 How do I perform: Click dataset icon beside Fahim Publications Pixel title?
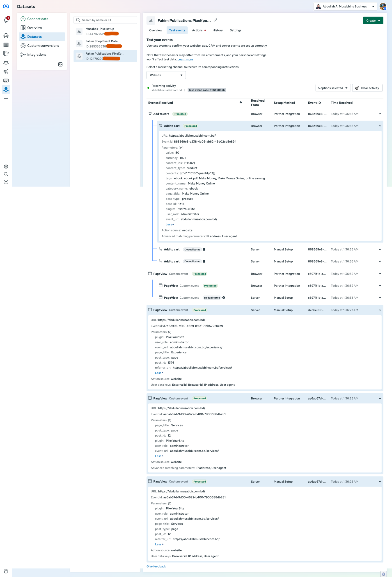151,21
